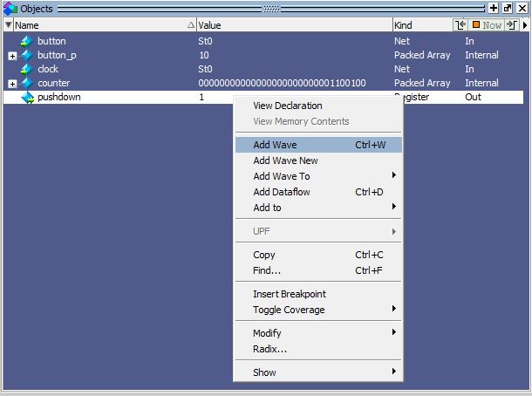The height and width of the screenshot is (396, 532).
Task: Jump to previous transition icon
Action: [x=460, y=25]
